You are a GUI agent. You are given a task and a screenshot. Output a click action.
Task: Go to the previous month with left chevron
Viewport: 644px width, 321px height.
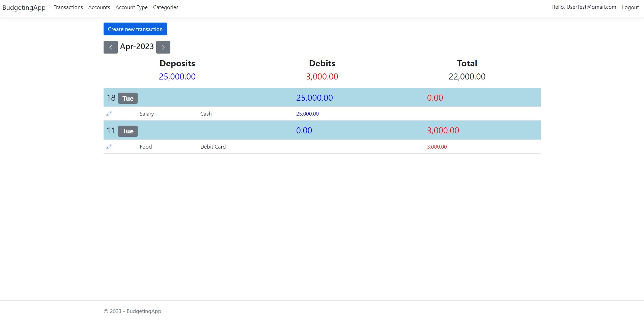(x=111, y=47)
